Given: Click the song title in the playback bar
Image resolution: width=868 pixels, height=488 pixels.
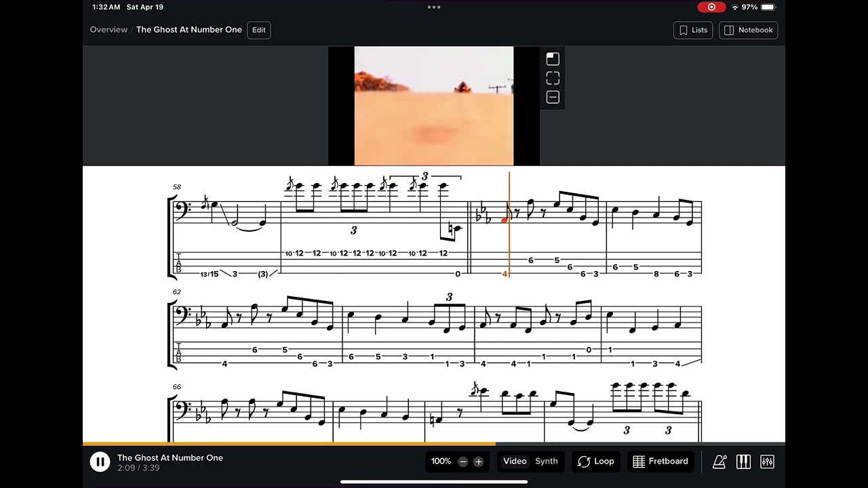Looking at the screenshot, I should point(170,458).
